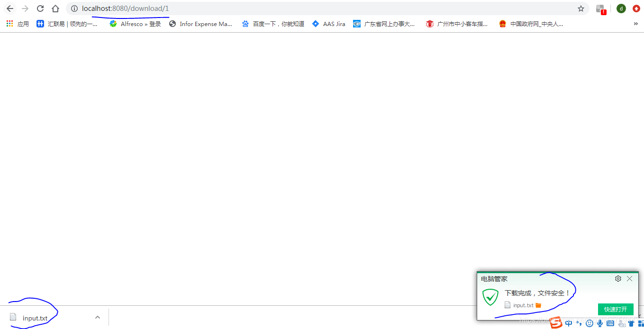The height and width of the screenshot is (329, 644).
Task: Open the Sogou soft keyboard icon
Action: click(610, 323)
